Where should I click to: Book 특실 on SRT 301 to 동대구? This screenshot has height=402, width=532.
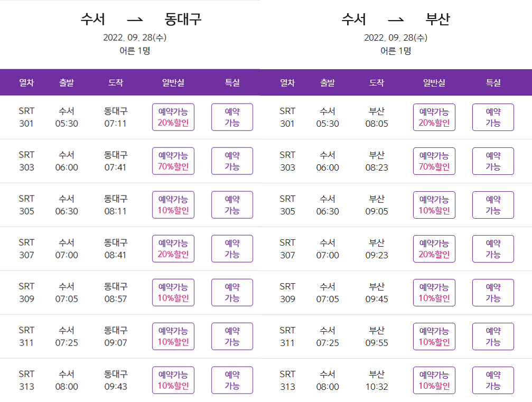[231, 117]
